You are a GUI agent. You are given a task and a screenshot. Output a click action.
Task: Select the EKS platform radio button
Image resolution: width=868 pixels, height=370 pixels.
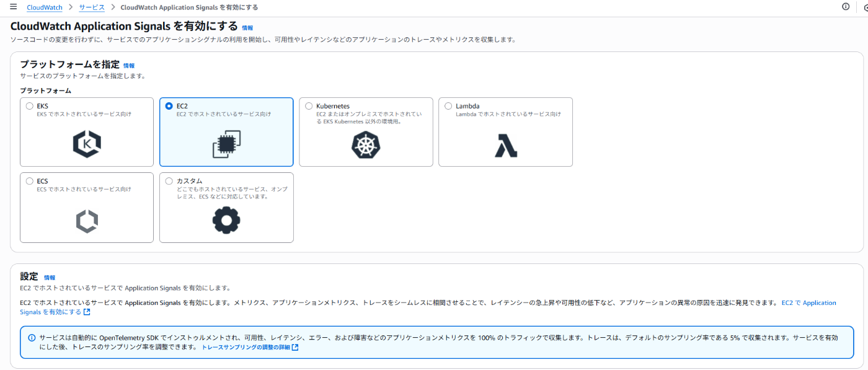[29, 106]
